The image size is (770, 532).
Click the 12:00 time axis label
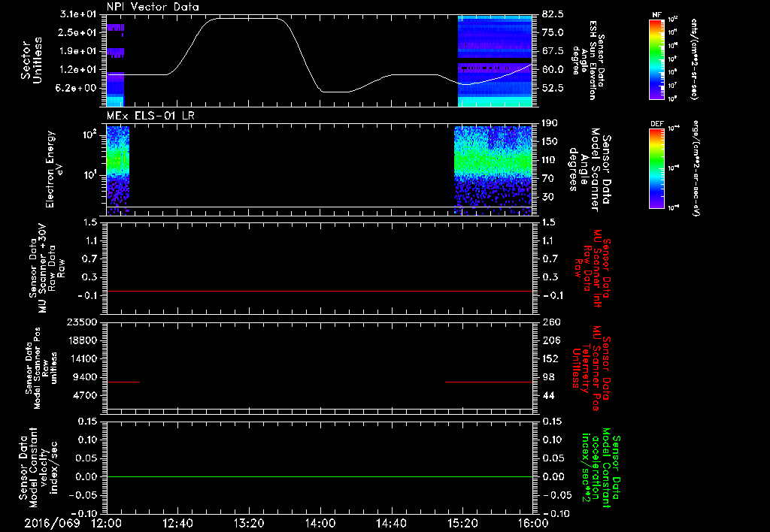(107, 523)
